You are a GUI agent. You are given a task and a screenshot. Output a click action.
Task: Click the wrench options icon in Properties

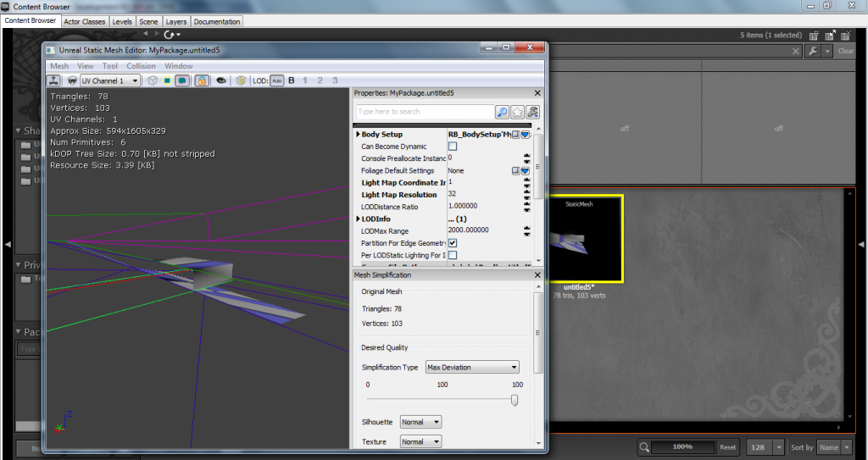tap(532, 113)
